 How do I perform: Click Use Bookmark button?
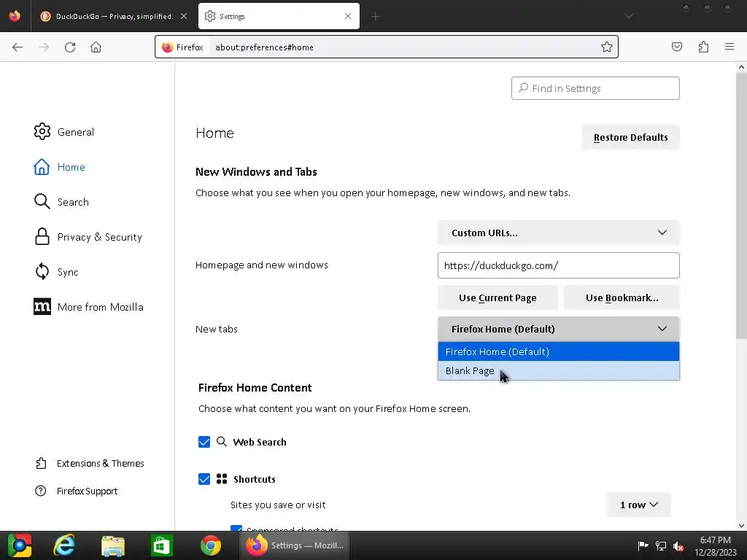(x=622, y=298)
